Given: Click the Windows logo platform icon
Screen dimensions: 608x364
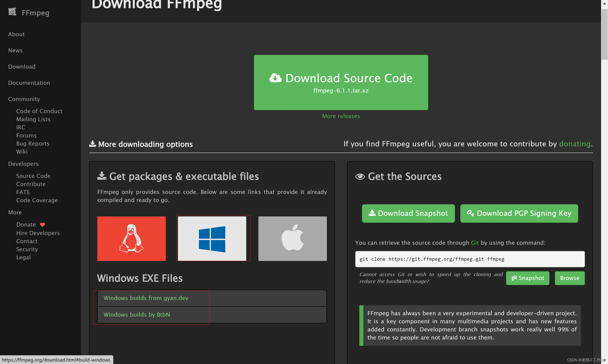Looking at the screenshot, I should [212, 238].
